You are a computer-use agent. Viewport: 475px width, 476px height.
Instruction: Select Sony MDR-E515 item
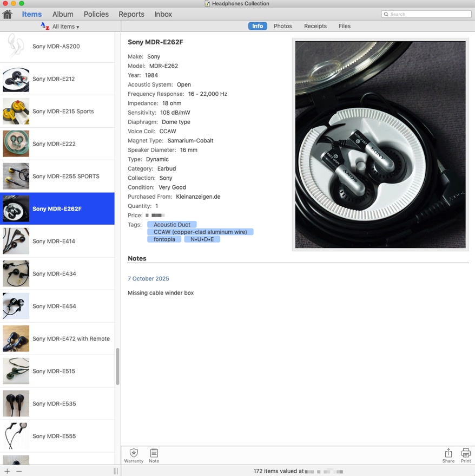[57, 371]
